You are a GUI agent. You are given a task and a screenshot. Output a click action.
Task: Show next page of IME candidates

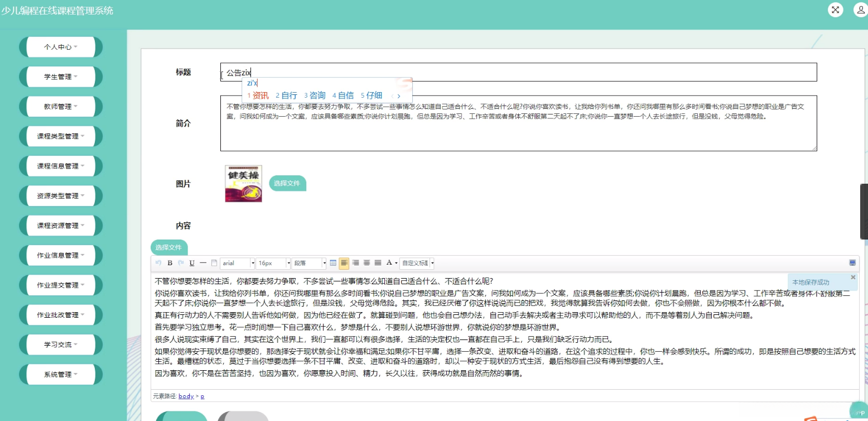399,96
